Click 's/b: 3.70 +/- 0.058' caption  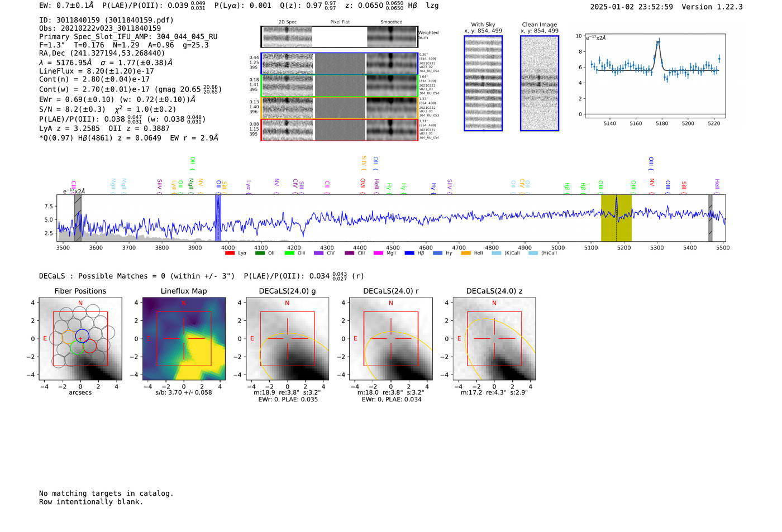(184, 392)
